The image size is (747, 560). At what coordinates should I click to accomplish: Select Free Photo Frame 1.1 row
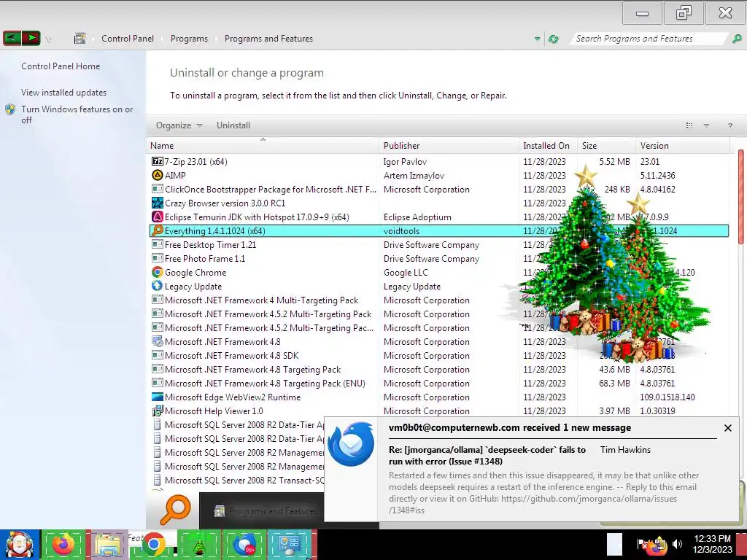coord(438,258)
